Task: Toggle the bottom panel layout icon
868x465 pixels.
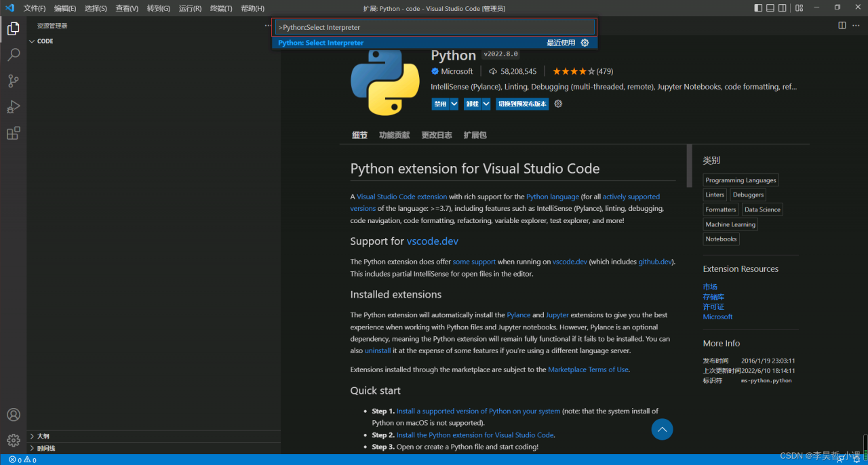Action: coord(770,8)
